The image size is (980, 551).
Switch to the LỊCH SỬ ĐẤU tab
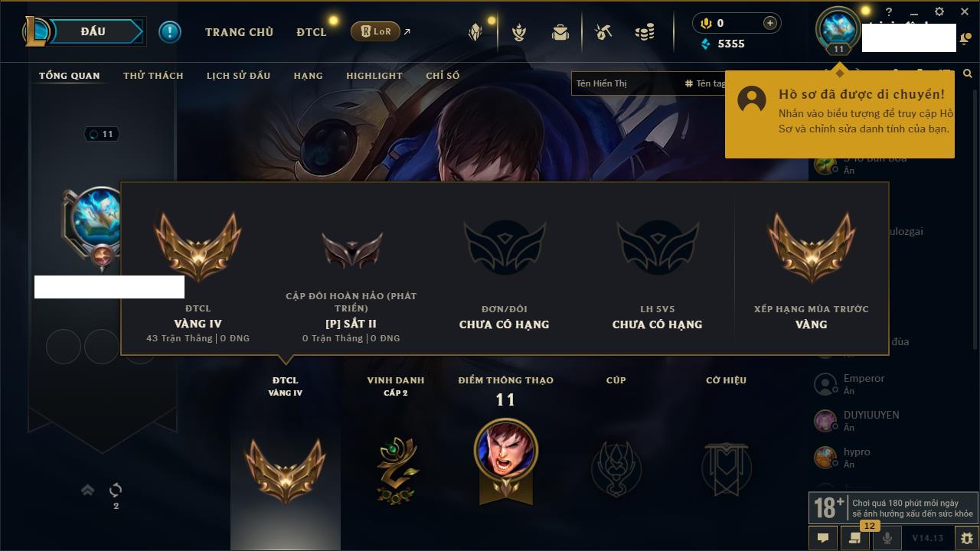(x=238, y=76)
